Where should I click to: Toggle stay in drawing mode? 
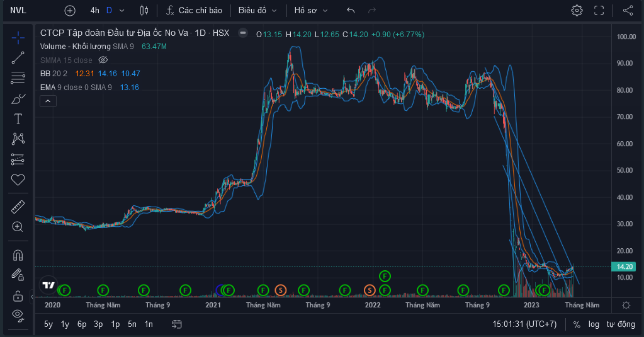pos(18,275)
